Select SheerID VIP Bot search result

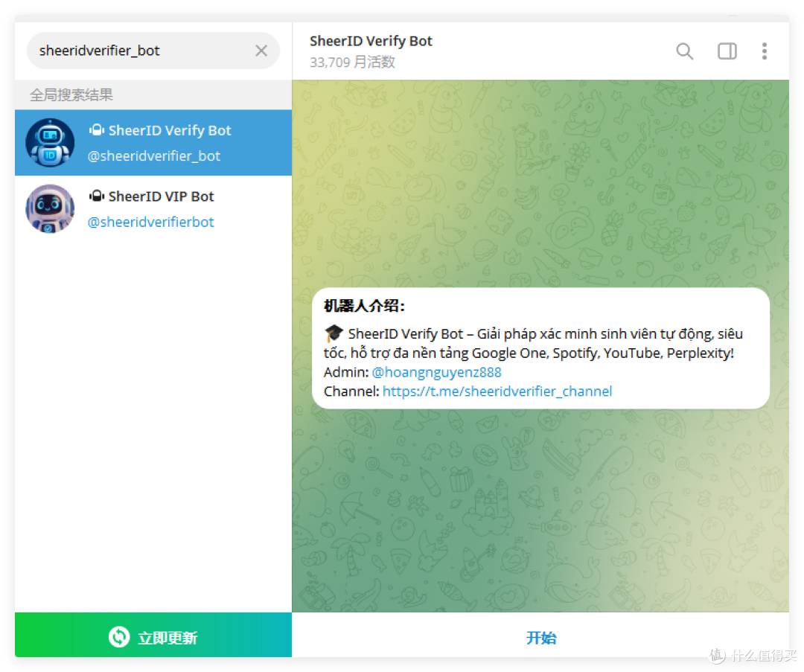point(153,208)
